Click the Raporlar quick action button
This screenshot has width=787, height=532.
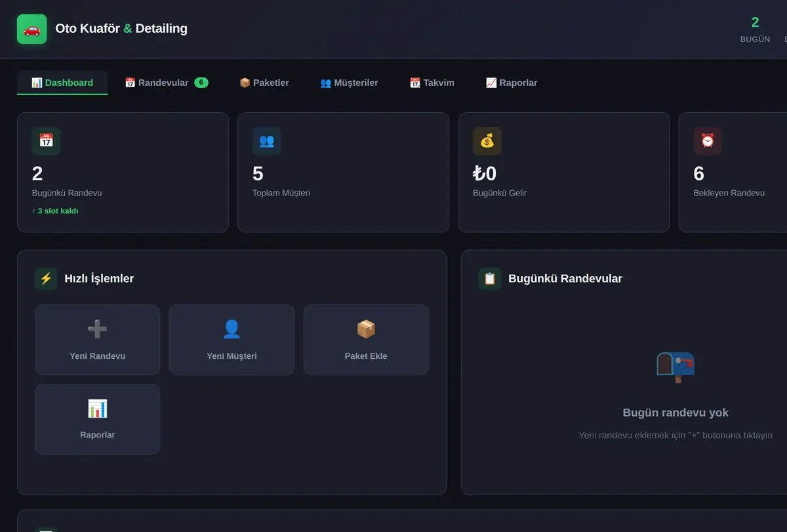click(x=97, y=419)
